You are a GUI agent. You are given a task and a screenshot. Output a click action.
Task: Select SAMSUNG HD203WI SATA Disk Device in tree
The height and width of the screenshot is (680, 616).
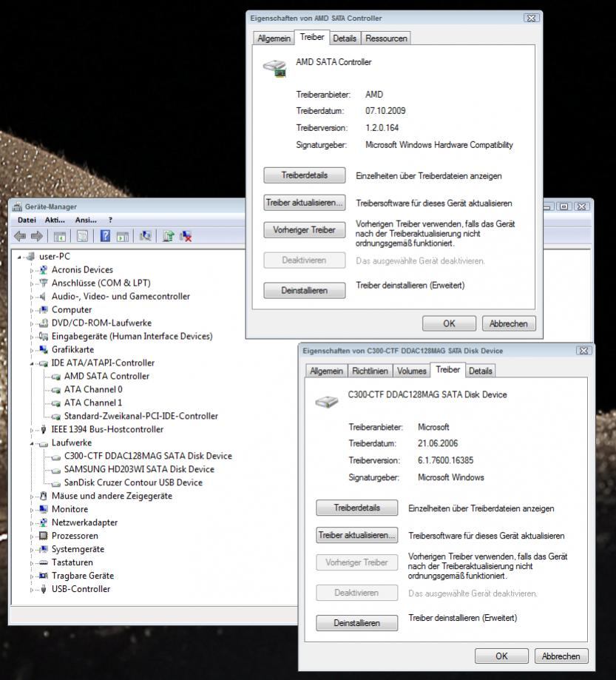139,470
